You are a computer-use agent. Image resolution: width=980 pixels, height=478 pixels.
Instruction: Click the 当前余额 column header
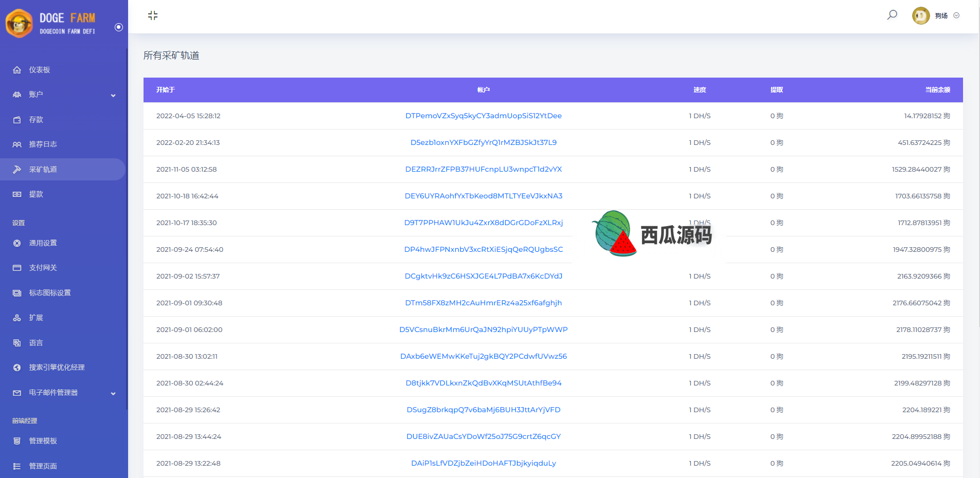937,90
